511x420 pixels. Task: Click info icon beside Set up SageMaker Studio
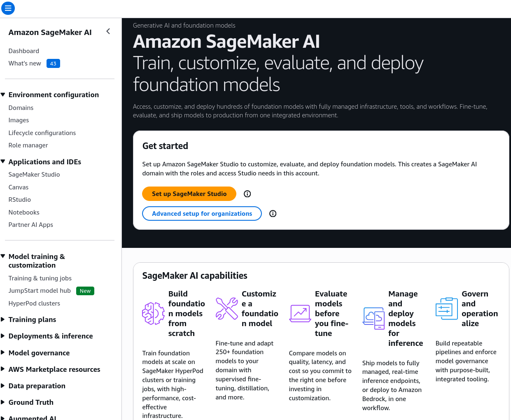coord(247,194)
